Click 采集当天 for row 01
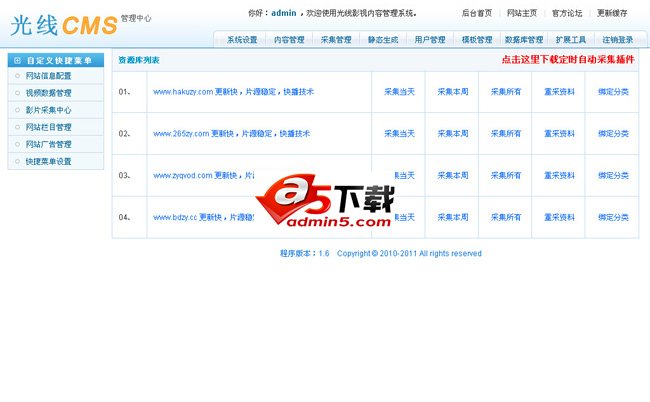Viewport: 650px width, 402px height. 399,92
